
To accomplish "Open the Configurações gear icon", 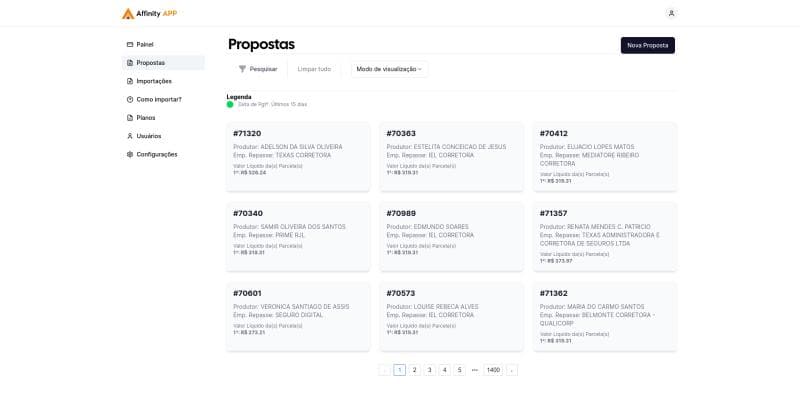I will click(130, 154).
